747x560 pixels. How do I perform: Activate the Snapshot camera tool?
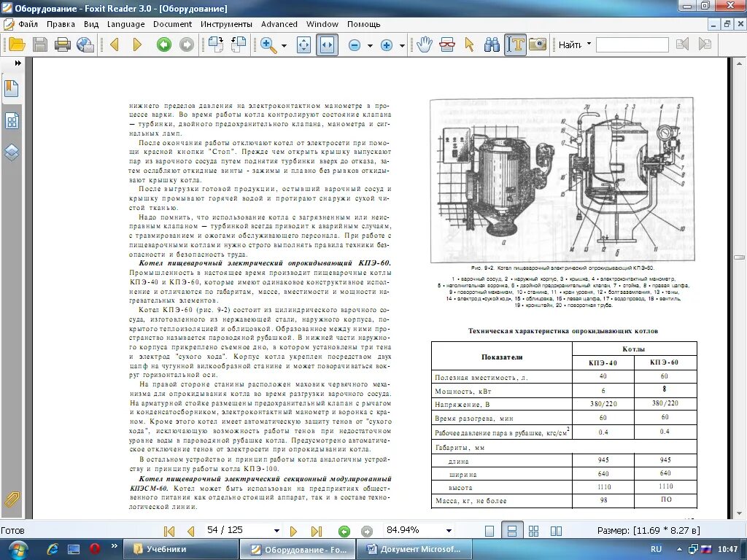click(538, 44)
